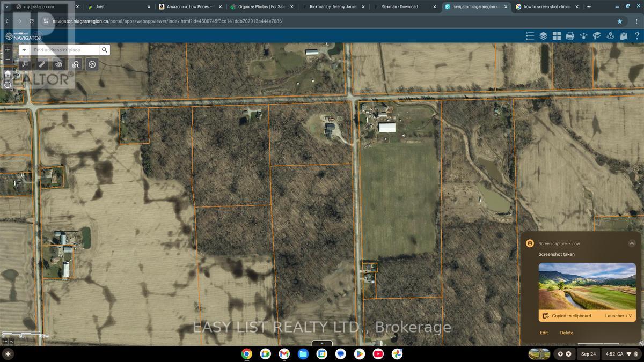Screen dimensions: 644x362
Task: Switch to the Rickman - Download tab
Action: click(400, 6)
